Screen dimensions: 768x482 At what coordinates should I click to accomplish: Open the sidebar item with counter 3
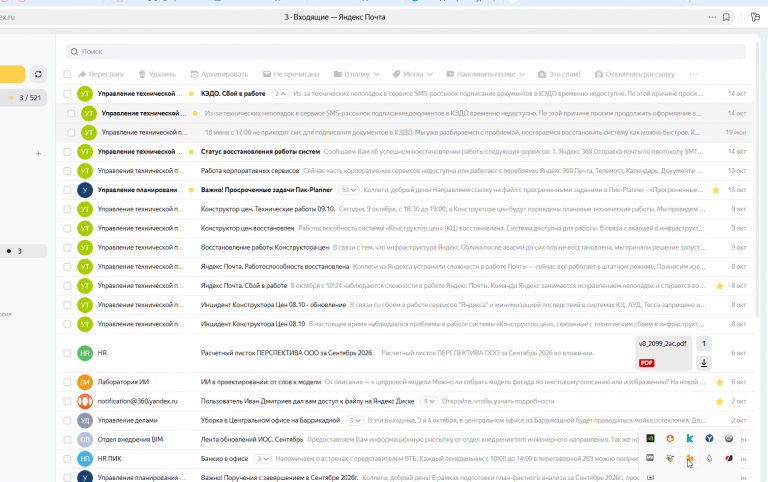pos(24,251)
